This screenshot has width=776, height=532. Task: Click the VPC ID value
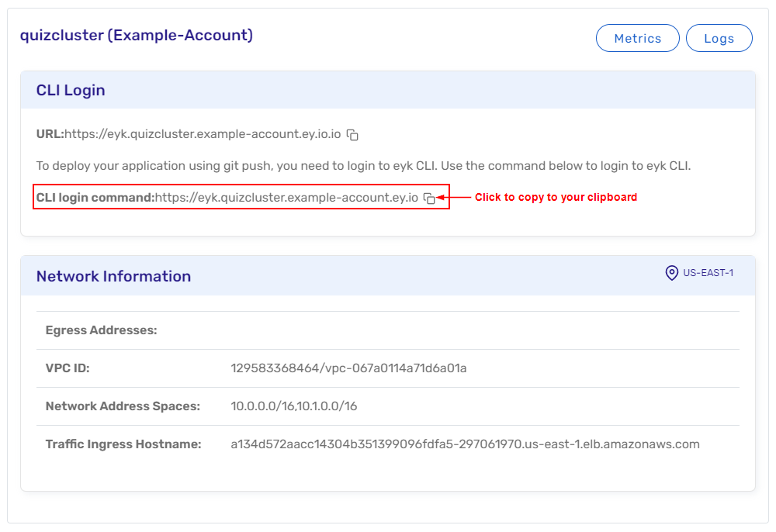pyautogui.click(x=348, y=368)
